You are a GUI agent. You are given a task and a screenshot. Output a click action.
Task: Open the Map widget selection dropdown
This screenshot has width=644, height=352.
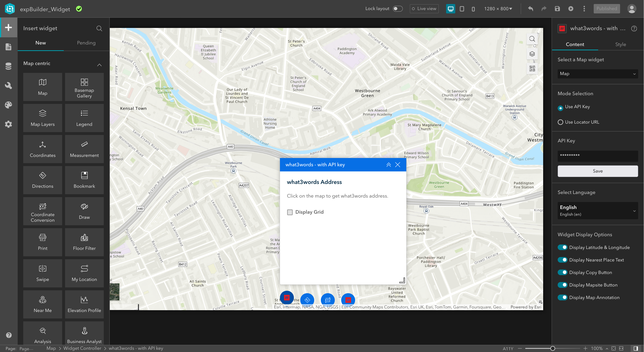(598, 74)
